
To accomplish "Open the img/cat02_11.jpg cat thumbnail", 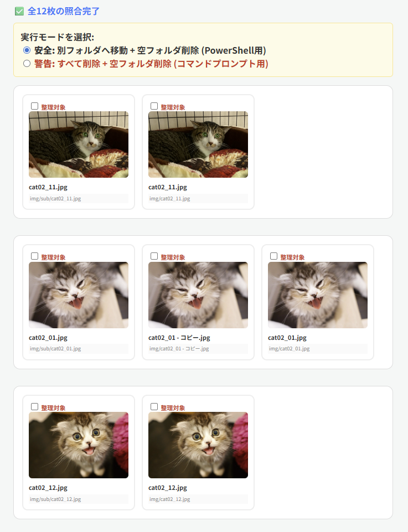I will (198, 144).
